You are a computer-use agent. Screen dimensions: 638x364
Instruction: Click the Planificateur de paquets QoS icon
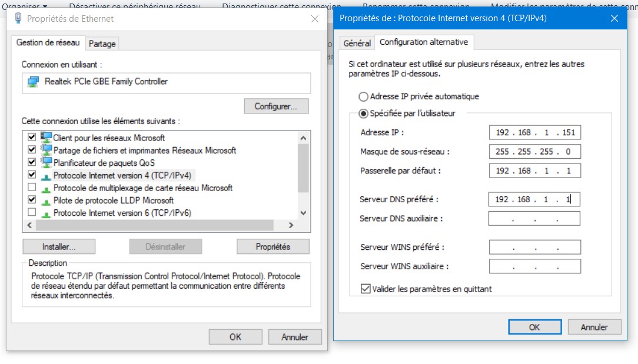(46, 162)
